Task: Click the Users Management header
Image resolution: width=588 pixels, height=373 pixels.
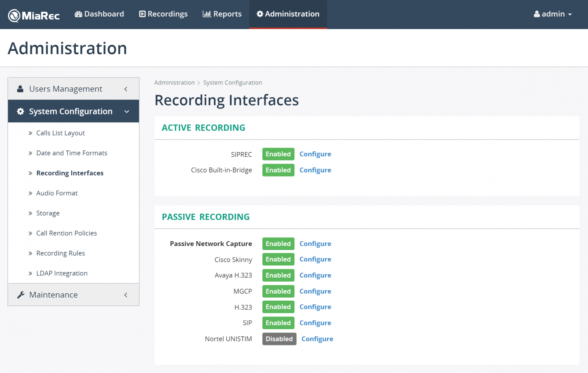Action: [73, 89]
